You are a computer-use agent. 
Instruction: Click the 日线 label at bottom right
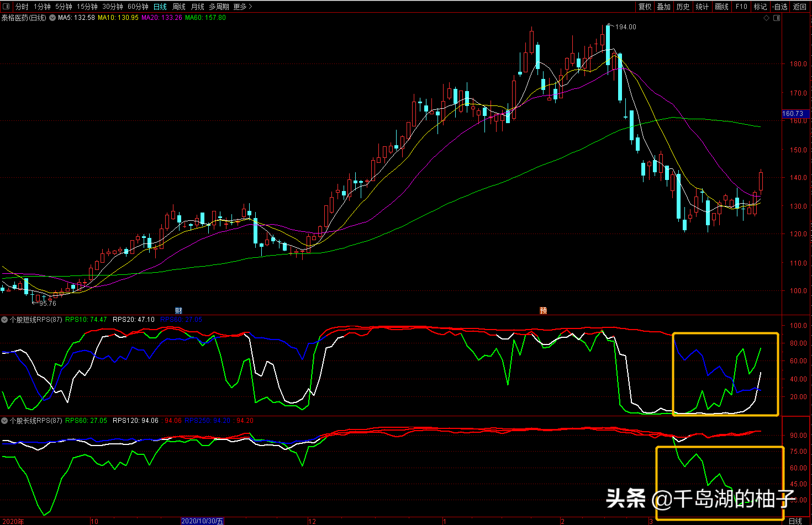click(795, 521)
